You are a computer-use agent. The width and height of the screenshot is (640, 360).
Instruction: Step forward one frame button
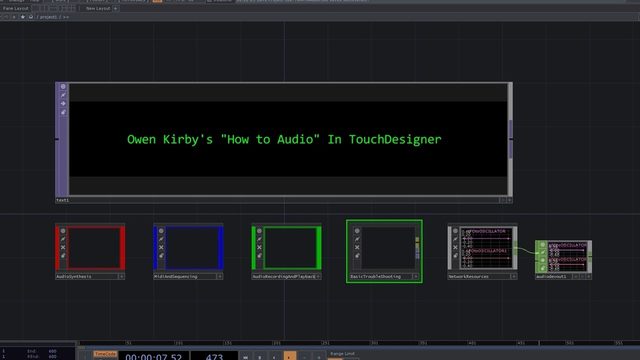(319, 357)
